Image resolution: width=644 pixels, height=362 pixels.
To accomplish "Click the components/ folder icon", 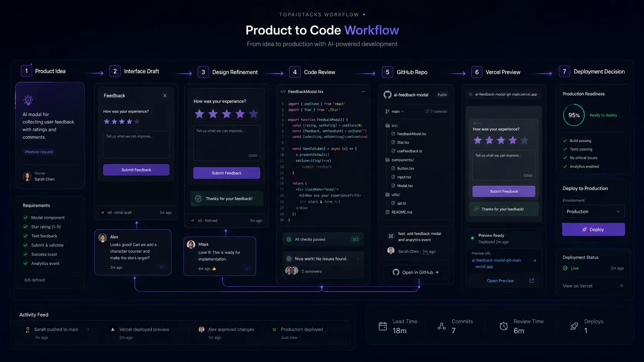I will [x=387, y=160].
